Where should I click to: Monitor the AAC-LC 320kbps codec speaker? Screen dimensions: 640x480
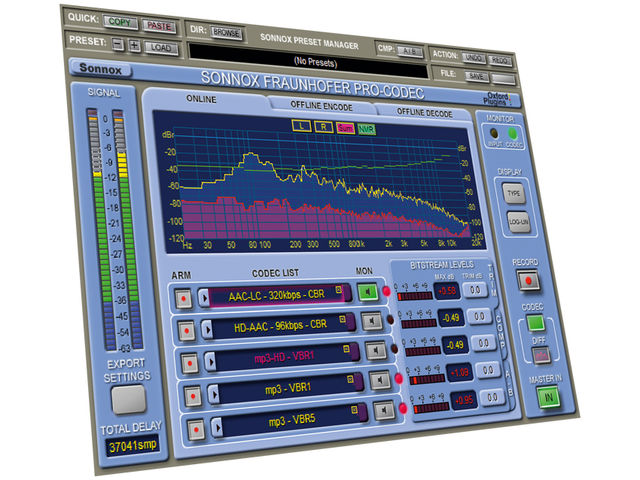(368, 292)
